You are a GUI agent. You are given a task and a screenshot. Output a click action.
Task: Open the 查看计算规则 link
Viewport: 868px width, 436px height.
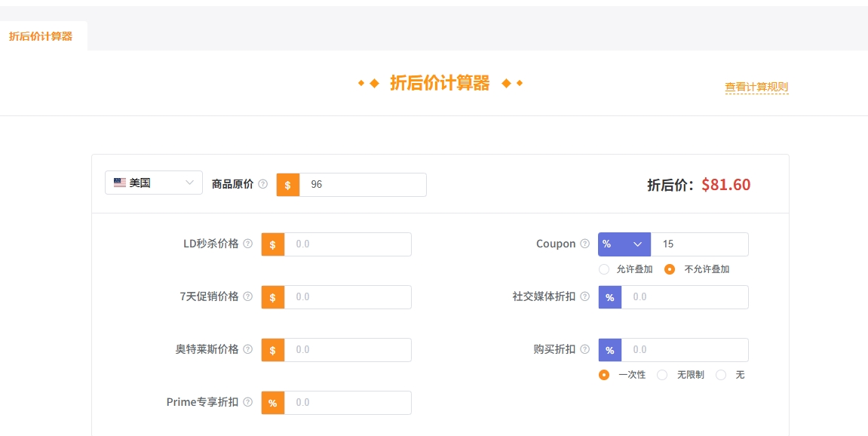click(x=756, y=87)
